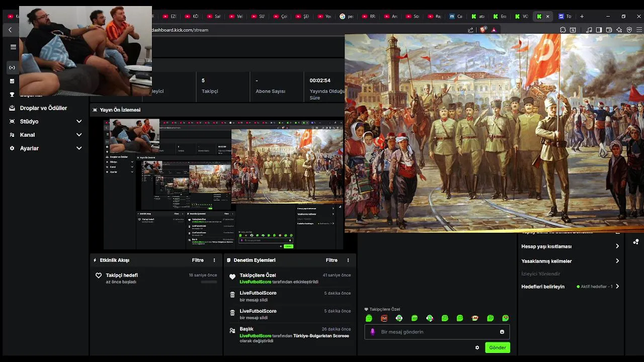Click the Stüdyo menu item
Screen dimensions: 644x362
29,122
